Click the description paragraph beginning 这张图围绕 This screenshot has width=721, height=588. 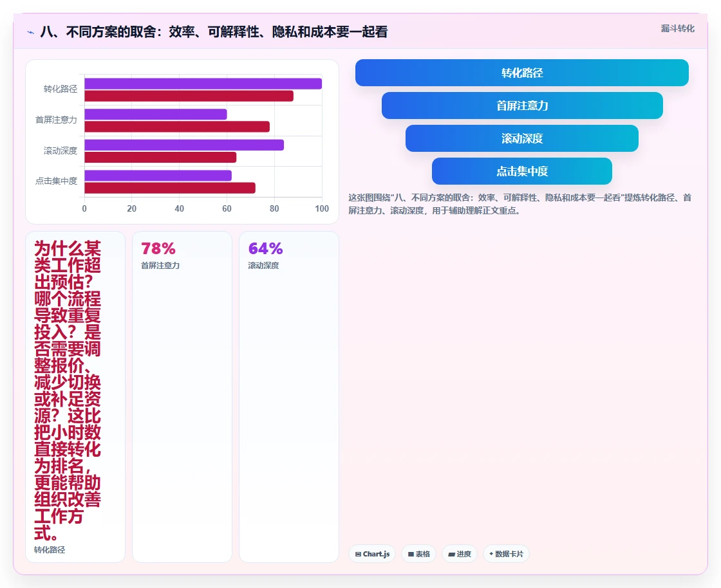(x=520, y=204)
